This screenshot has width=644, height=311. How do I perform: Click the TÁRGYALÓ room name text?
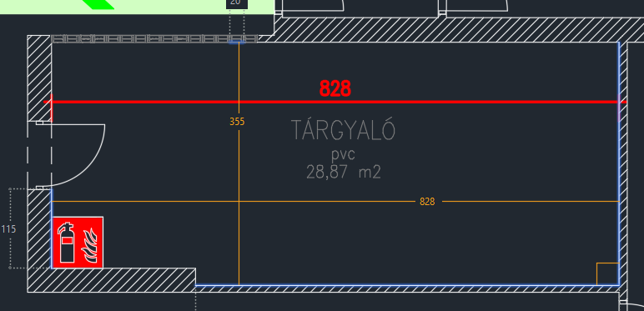(x=344, y=129)
